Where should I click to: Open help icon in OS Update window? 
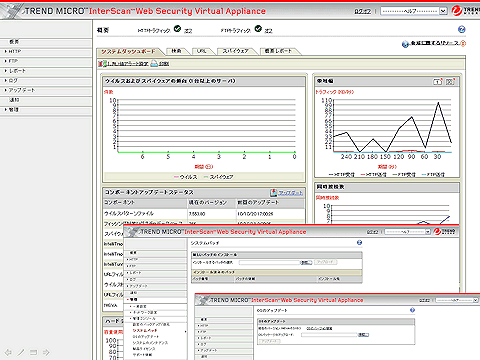point(412,310)
